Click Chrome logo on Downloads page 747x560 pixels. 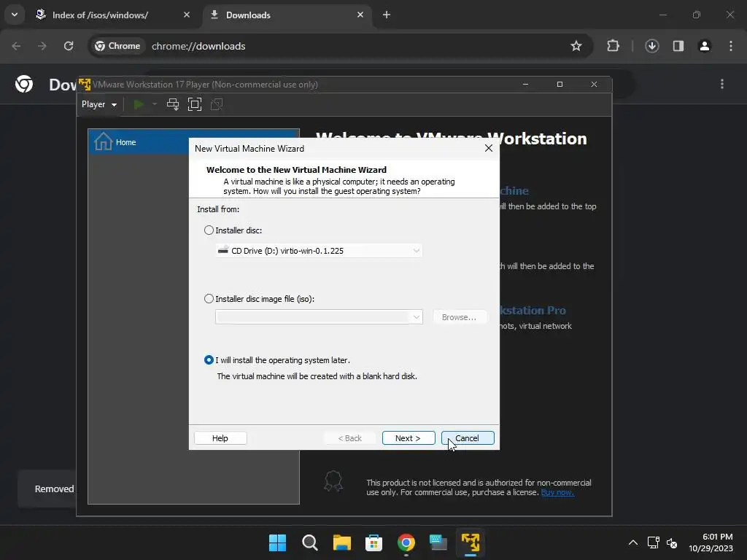click(x=24, y=85)
